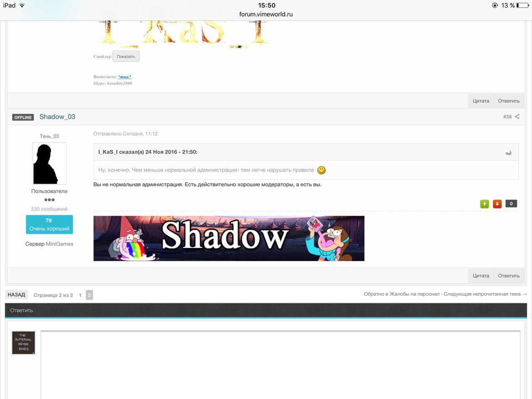
Task: Tap the forum.vimeworld.ru address bar
Action: point(266,14)
